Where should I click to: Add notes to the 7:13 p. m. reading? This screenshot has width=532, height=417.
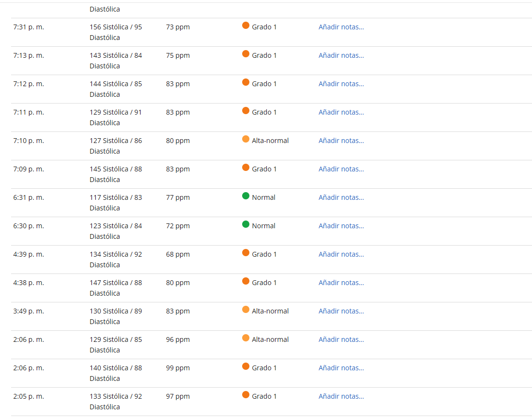pos(341,55)
